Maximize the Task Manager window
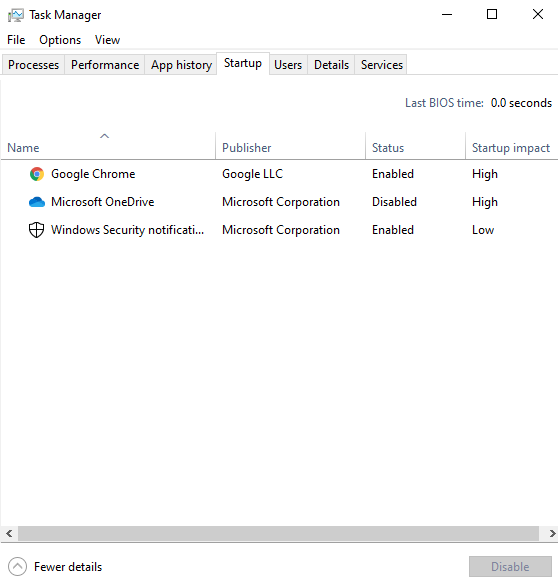The width and height of the screenshot is (558, 579). click(492, 14)
